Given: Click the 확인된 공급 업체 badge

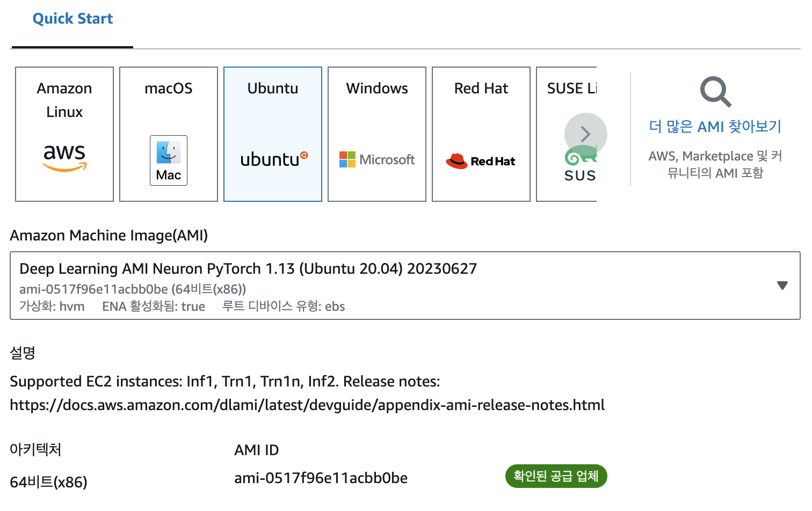Looking at the screenshot, I should 556,476.
